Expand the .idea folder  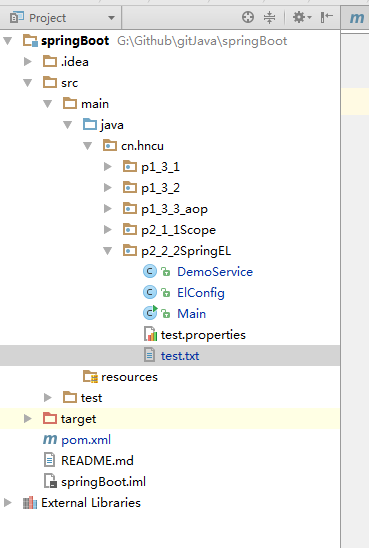pyautogui.click(x=27, y=62)
